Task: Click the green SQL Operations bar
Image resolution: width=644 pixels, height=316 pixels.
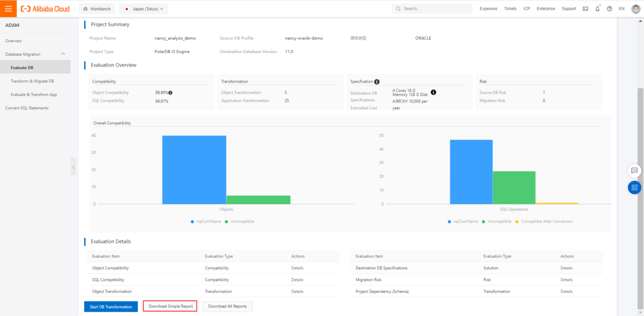Action: tap(514, 187)
